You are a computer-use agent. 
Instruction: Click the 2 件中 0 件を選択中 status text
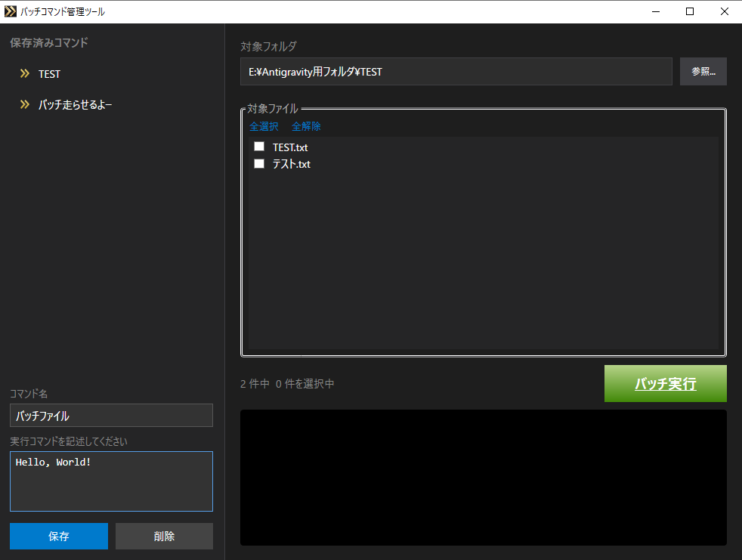[x=287, y=383]
